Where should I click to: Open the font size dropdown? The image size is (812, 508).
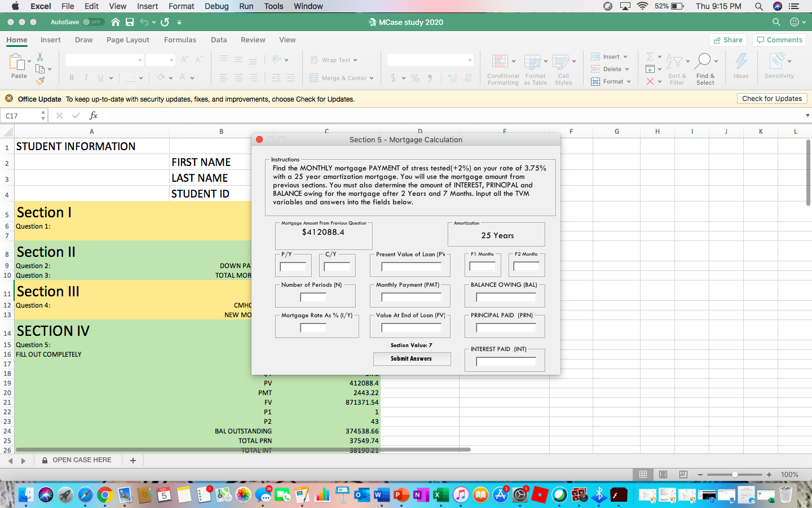click(x=171, y=60)
